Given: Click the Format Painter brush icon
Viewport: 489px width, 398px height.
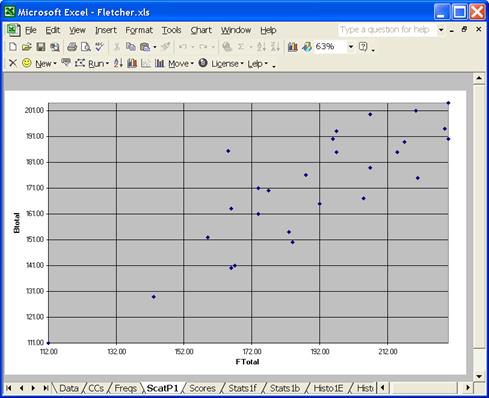Looking at the screenshot, I should (x=166, y=47).
